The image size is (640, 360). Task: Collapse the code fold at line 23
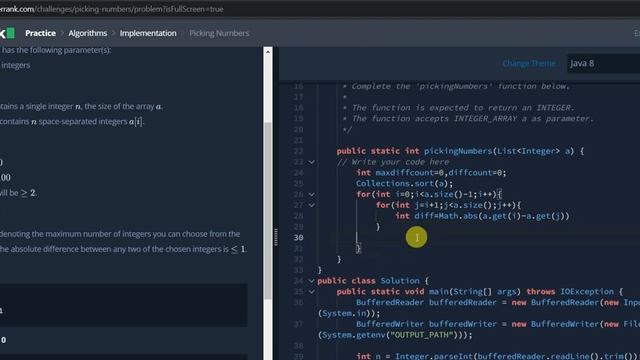tap(311, 162)
